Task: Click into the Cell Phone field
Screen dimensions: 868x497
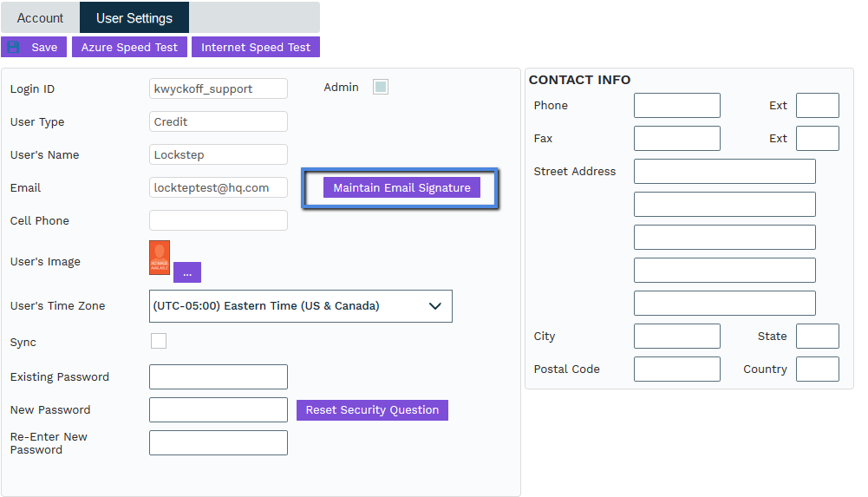Action: click(x=219, y=220)
